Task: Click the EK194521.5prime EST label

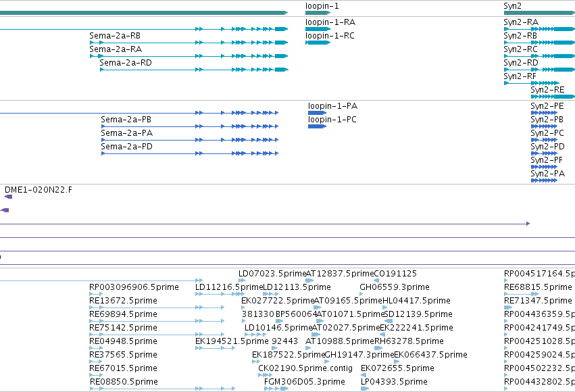Action: (232, 342)
